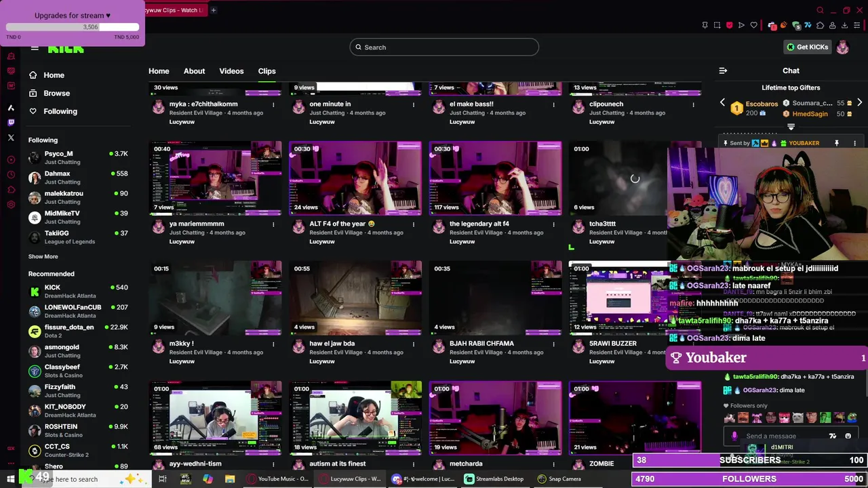Open the browser extensions puzzle icon
The height and width of the screenshot is (488, 868).
point(820,26)
